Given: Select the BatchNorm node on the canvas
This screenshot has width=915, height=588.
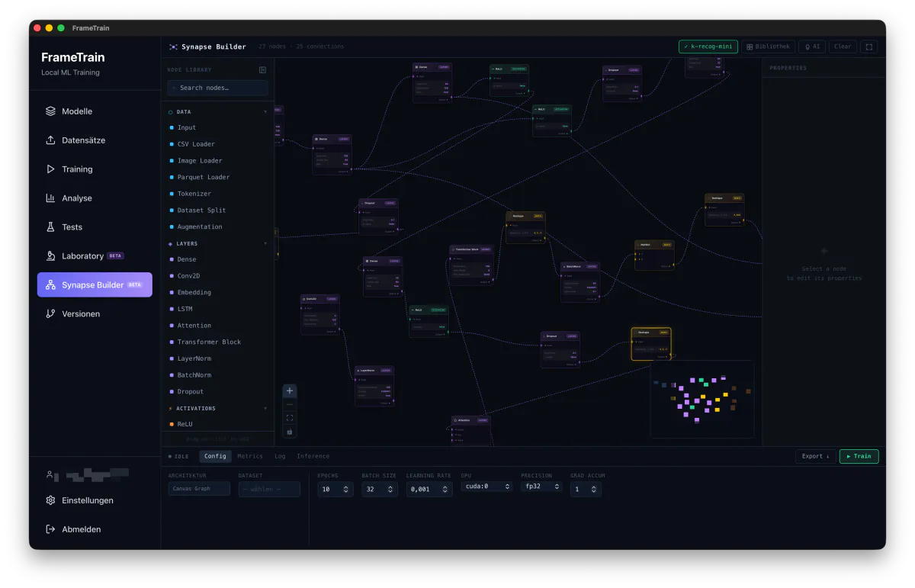Looking at the screenshot, I should pos(579,281).
